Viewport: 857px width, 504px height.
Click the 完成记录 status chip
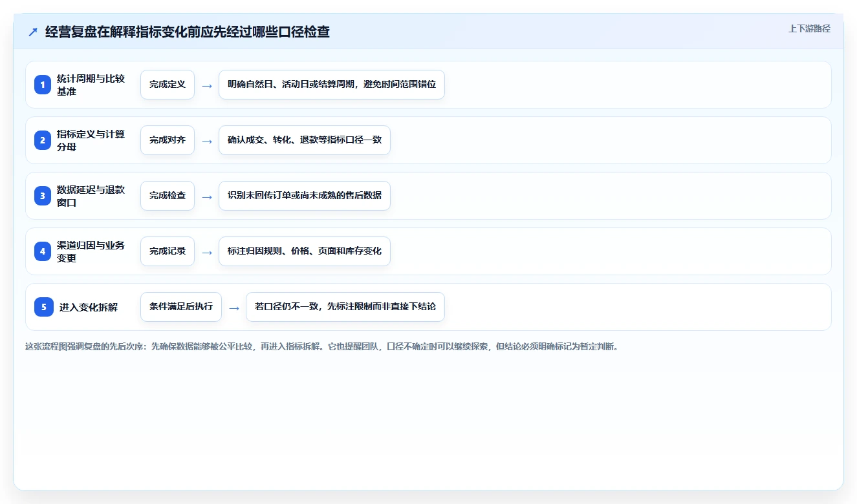click(x=168, y=251)
